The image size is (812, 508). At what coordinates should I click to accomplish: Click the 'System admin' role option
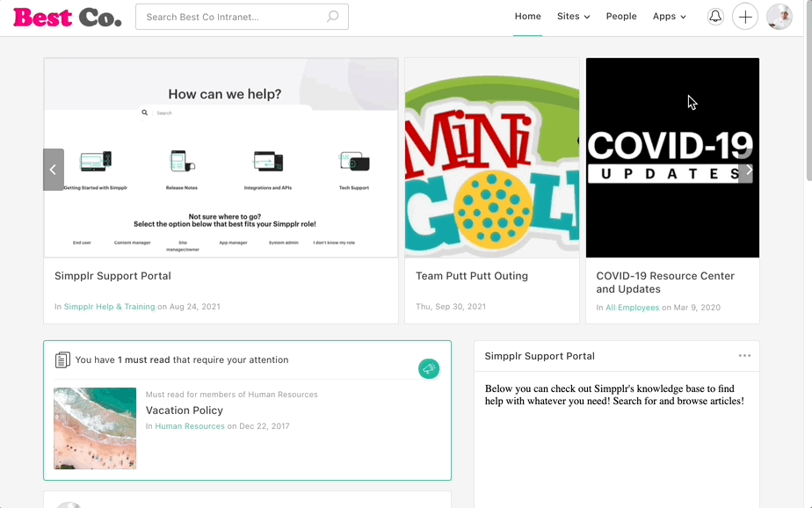tap(283, 243)
